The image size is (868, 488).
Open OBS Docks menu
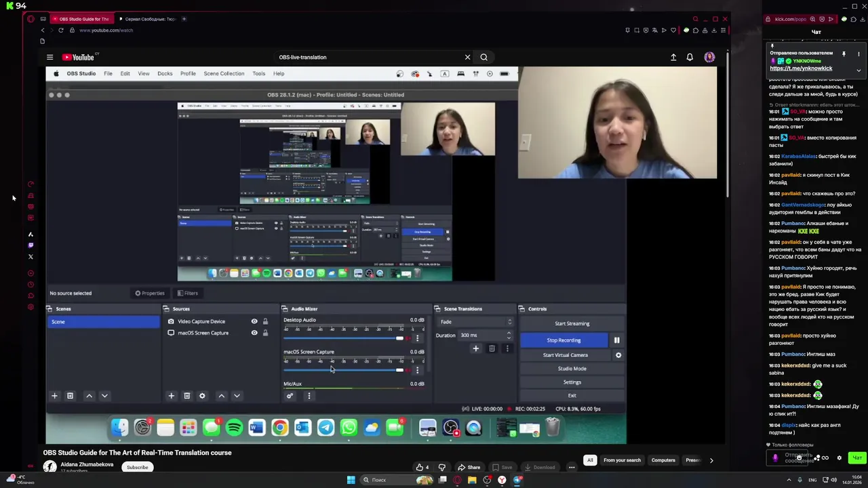point(165,73)
